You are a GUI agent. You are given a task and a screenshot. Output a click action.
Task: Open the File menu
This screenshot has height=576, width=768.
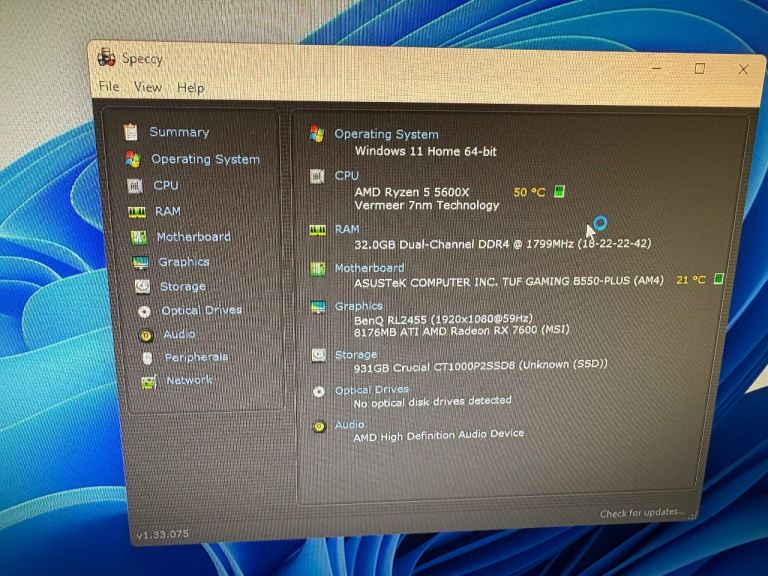click(x=109, y=87)
